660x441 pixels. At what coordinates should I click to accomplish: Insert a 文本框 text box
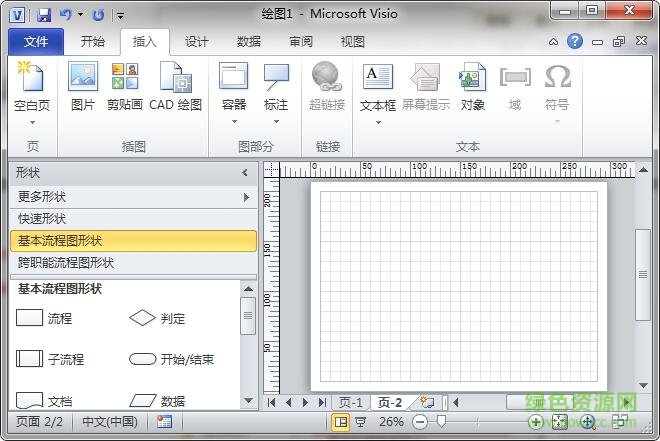click(x=378, y=87)
